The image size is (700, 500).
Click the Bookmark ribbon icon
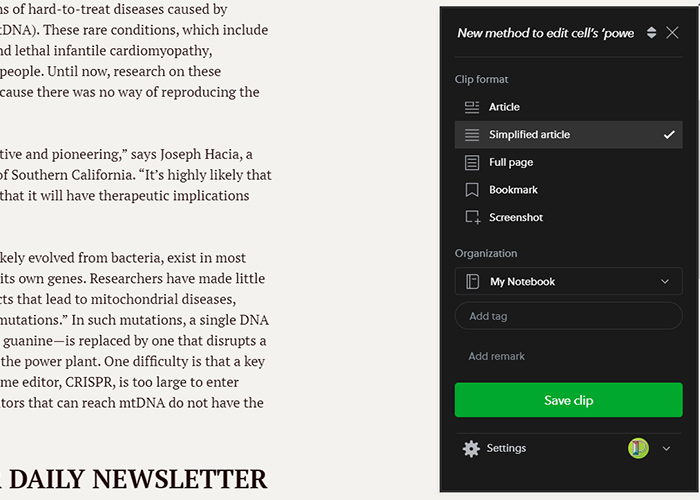471,190
